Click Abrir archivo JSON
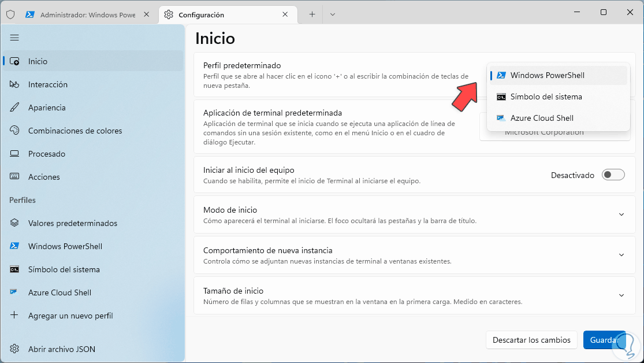Screen dimensions: 644x363 pos(93,349)
